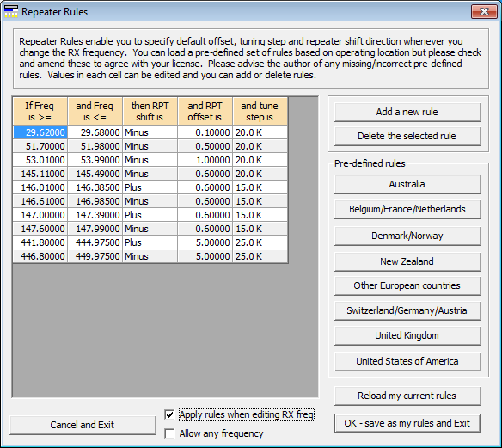502x448 pixels.
Task: Choose Denmark/Norway pre-defined rules
Action: click(x=407, y=236)
